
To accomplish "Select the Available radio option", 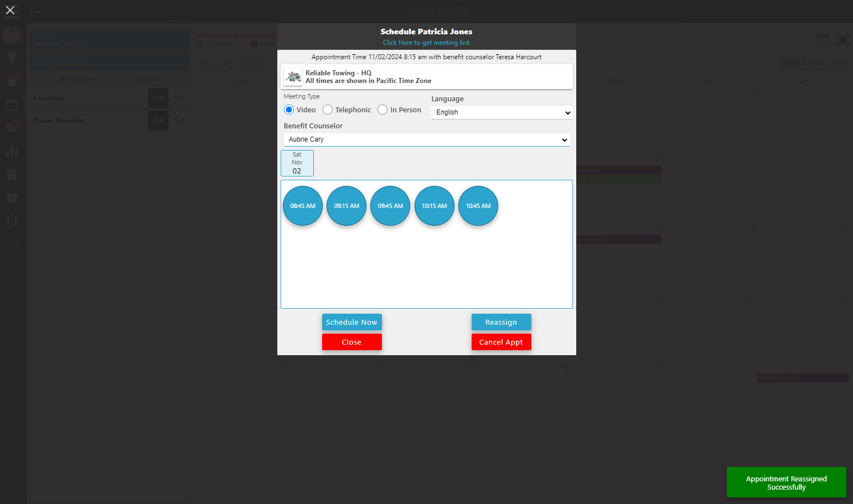I will (126, 79).
